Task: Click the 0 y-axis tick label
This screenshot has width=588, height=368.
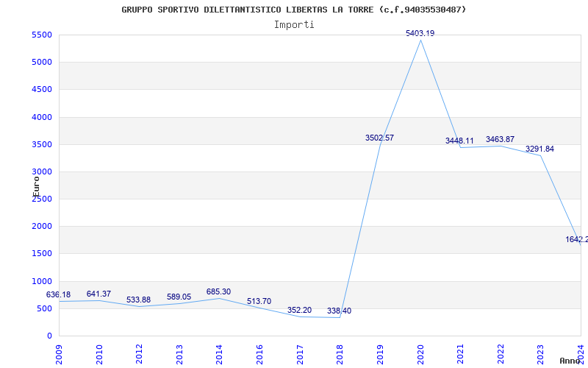Action: pos(49,336)
